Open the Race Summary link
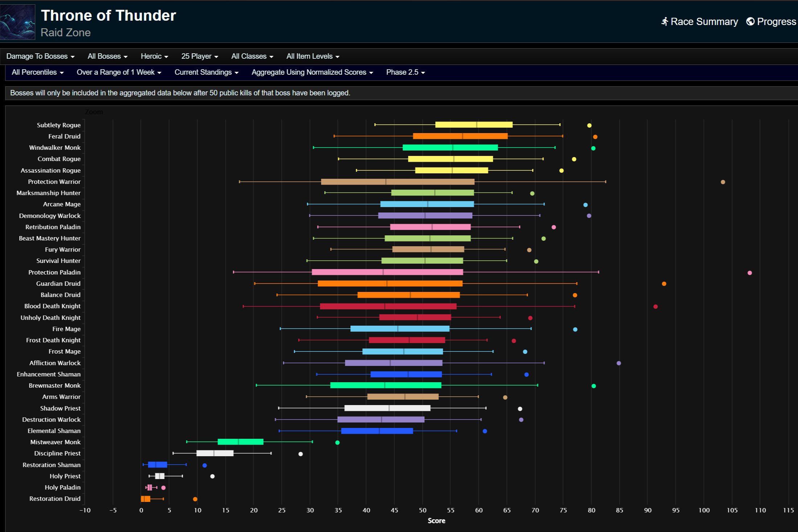This screenshot has width=798, height=532. click(x=704, y=22)
